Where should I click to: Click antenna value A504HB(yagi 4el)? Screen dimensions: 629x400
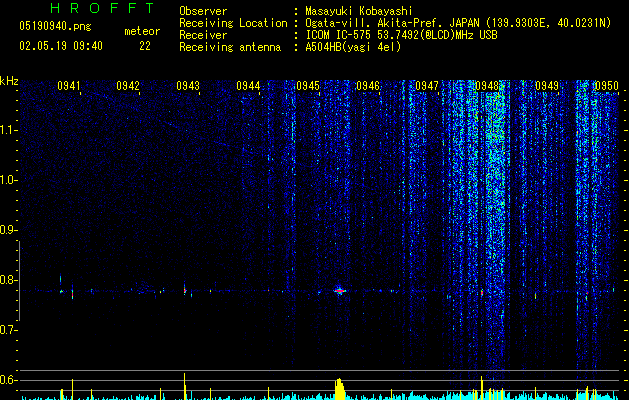[x=353, y=47]
